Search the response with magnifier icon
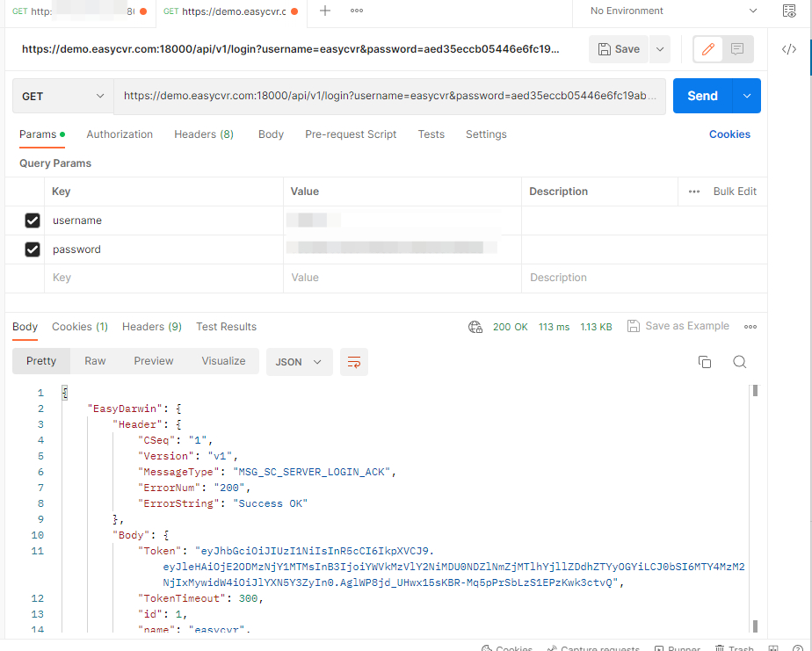The height and width of the screenshot is (651, 812). [x=740, y=362]
